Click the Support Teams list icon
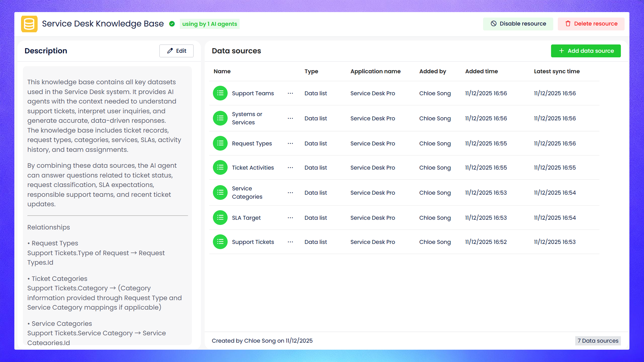Image resolution: width=644 pixels, height=362 pixels. (x=220, y=93)
